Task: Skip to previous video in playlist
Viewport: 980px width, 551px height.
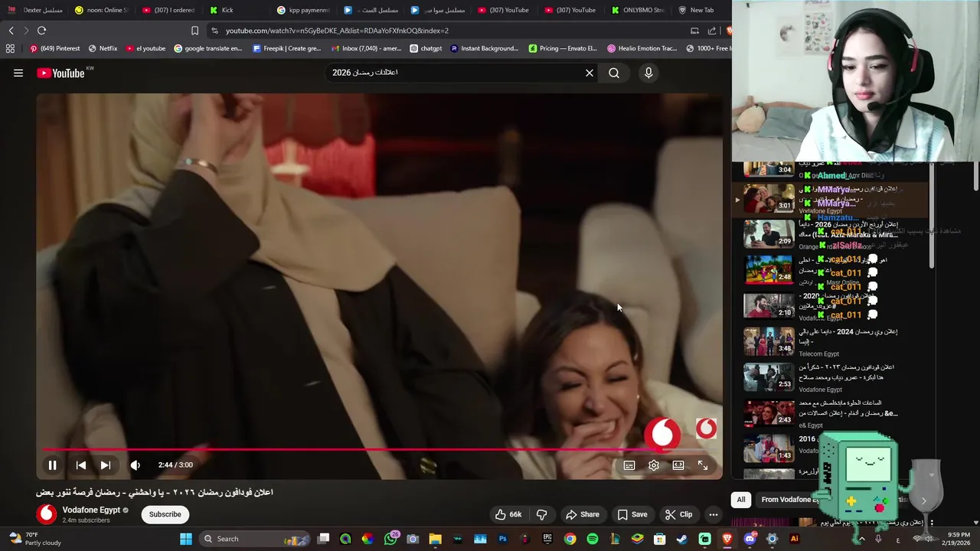Action: (x=81, y=465)
